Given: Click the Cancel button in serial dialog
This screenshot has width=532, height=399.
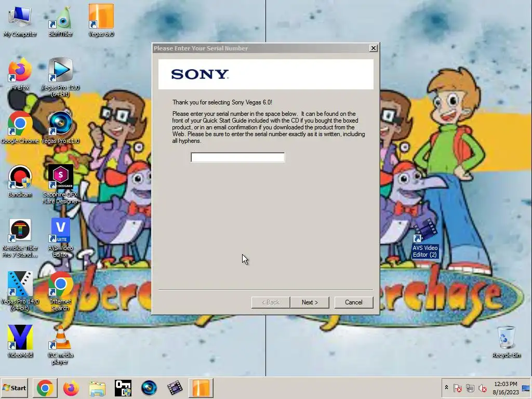Looking at the screenshot, I should (353, 302).
